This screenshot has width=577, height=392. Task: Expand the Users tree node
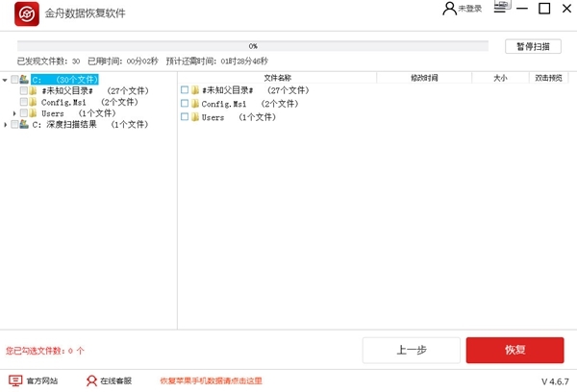pos(14,113)
